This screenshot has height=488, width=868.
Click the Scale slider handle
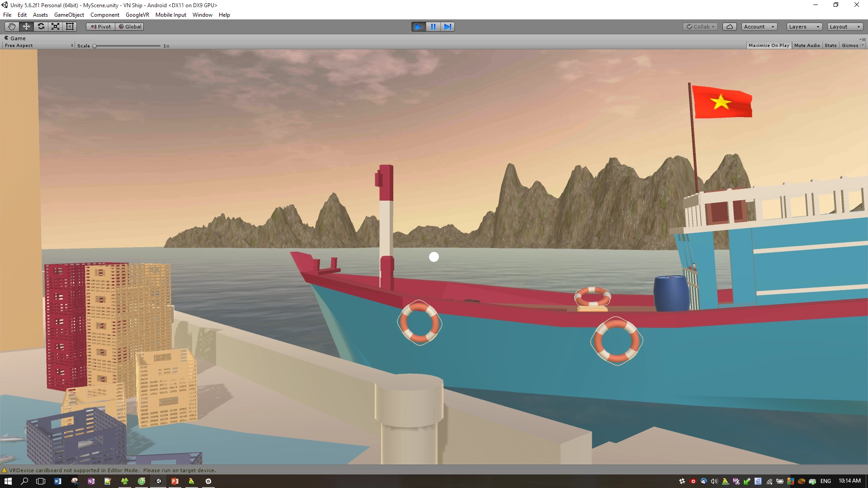tap(94, 46)
